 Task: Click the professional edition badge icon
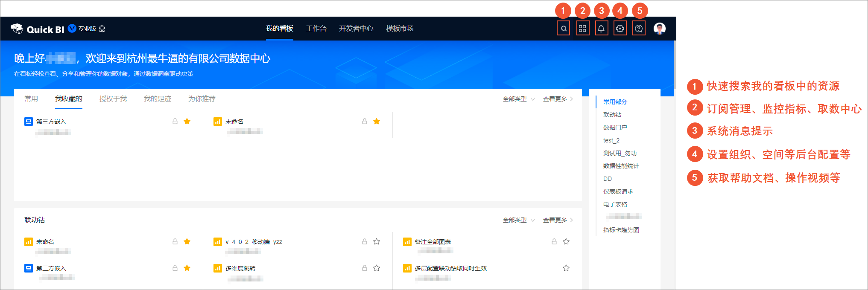click(x=102, y=29)
